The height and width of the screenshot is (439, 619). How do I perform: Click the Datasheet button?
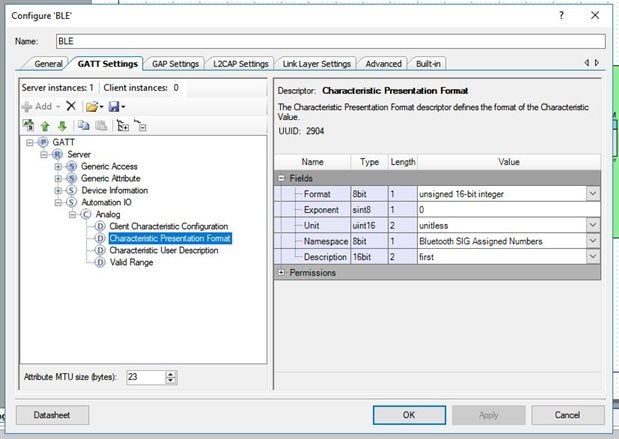(50, 414)
